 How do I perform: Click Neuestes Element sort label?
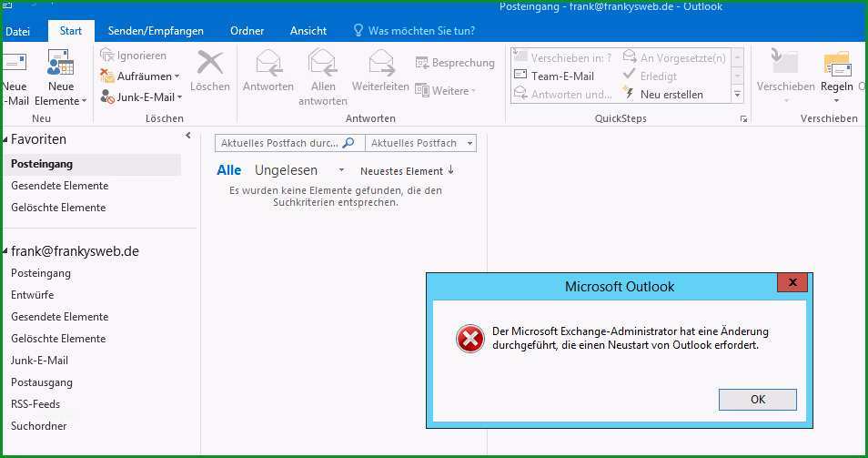click(401, 171)
